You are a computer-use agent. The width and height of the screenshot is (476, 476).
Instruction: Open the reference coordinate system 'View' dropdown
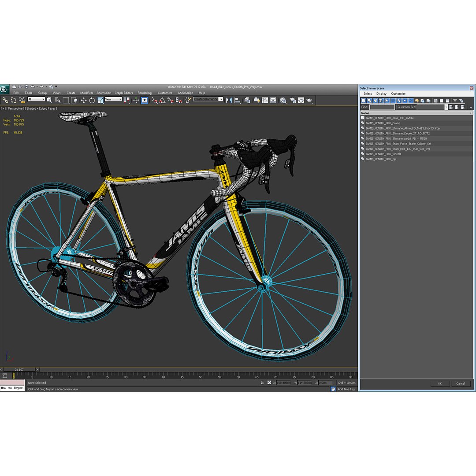(113, 99)
